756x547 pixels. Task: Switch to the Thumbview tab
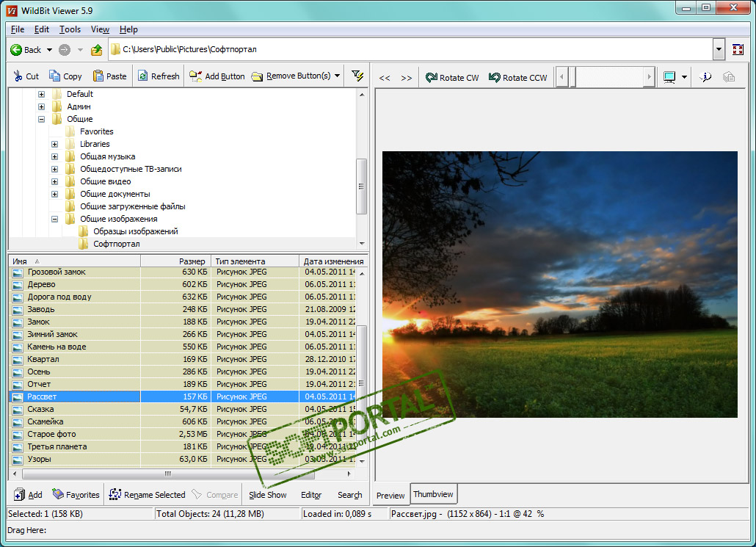point(433,494)
